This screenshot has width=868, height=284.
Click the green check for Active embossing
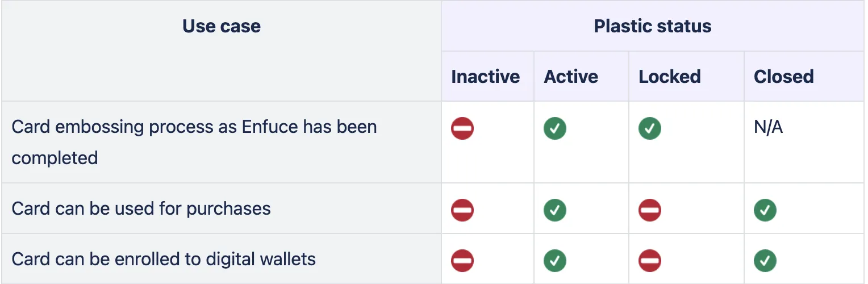(555, 128)
